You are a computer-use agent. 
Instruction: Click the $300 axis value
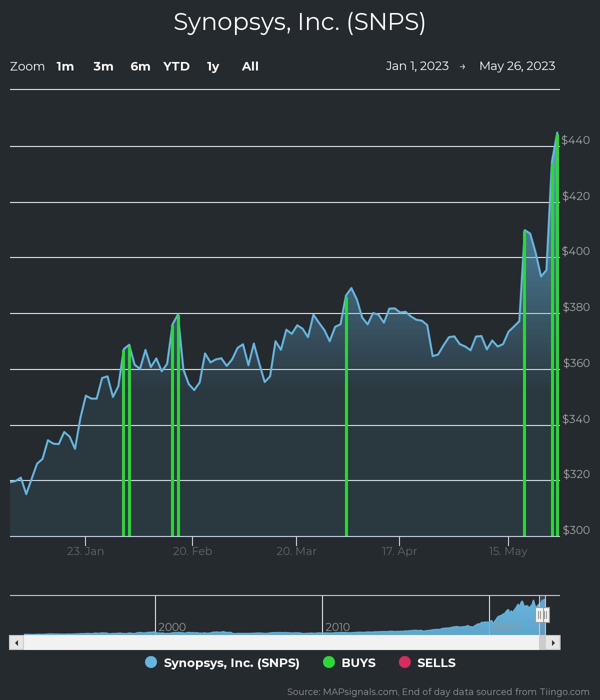point(576,530)
